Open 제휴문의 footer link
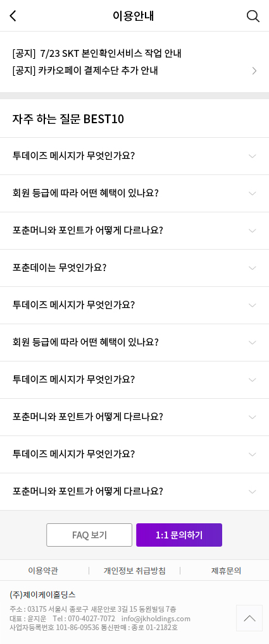The width and height of the screenshot is (269, 644). point(226,571)
